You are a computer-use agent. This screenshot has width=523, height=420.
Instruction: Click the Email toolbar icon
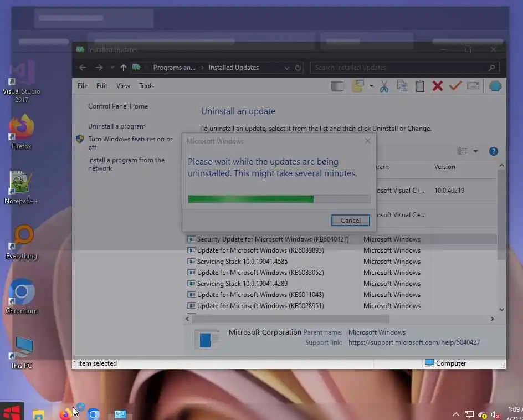pyautogui.click(x=473, y=86)
